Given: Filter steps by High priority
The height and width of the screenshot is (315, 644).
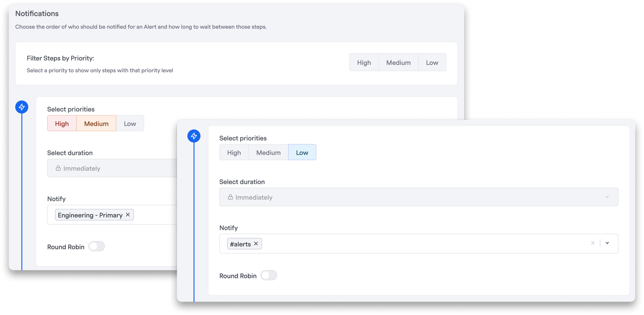Looking at the screenshot, I should (x=364, y=62).
